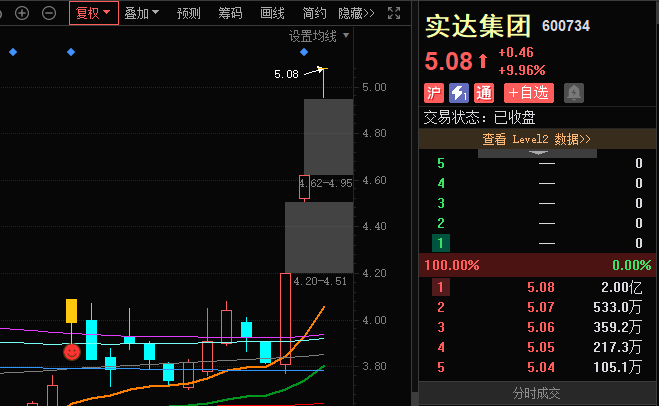Click the +9.96% change value
This screenshot has width=659, height=406.
522,70
